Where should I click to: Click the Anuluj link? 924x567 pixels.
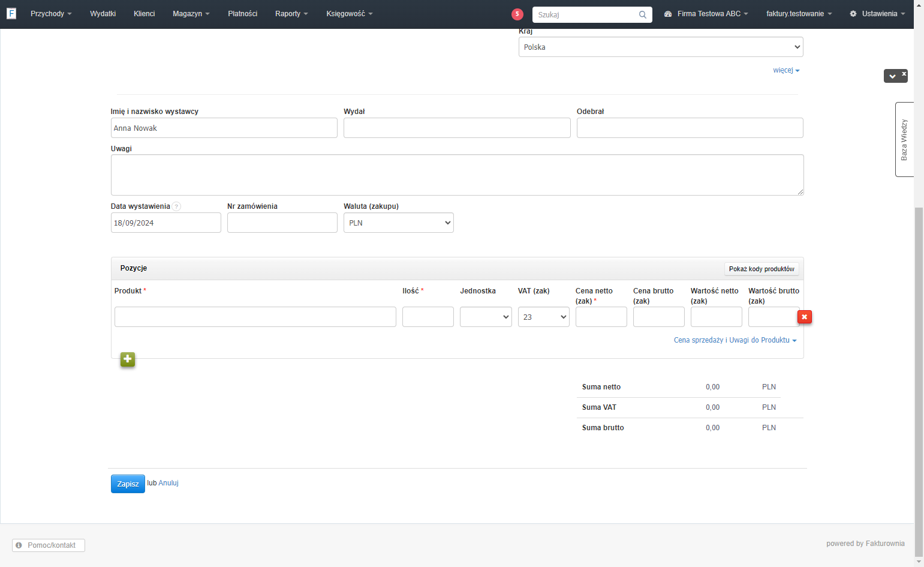(168, 483)
